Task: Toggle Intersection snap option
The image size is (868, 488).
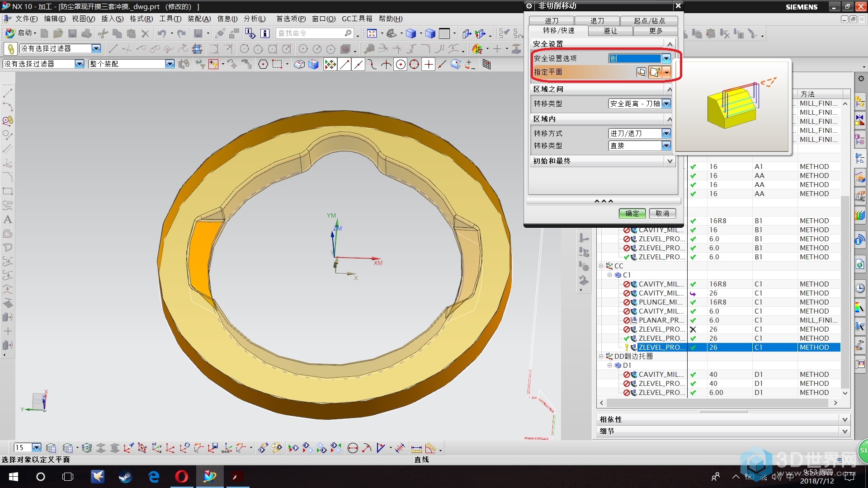Action: (x=386, y=64)
